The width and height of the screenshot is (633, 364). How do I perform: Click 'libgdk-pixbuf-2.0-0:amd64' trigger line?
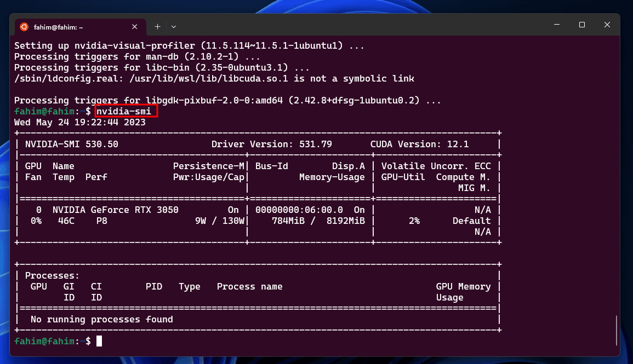pyautogui.click(x=227, y=100)
